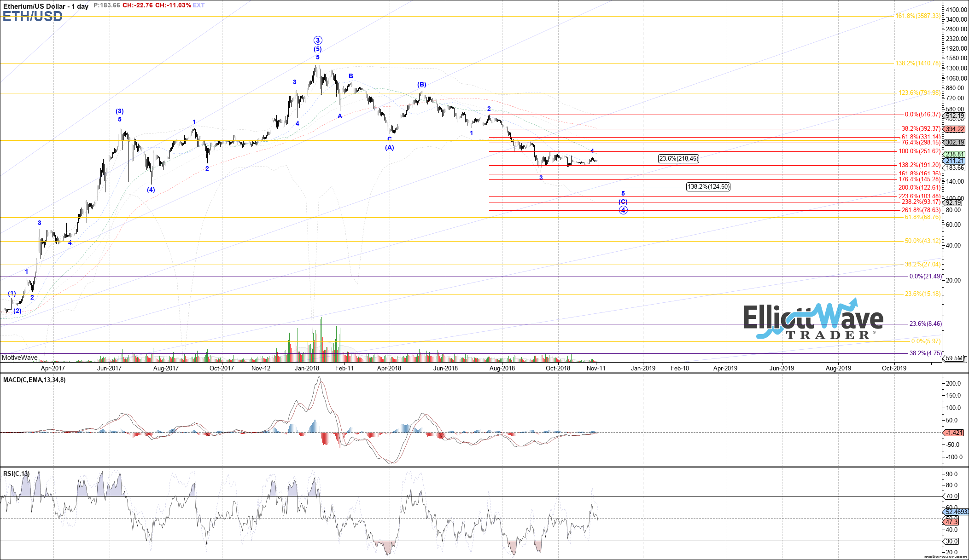
Task: Click the boxed 138.2%(124.50) Fibonacci label
Action: point(708,187)
